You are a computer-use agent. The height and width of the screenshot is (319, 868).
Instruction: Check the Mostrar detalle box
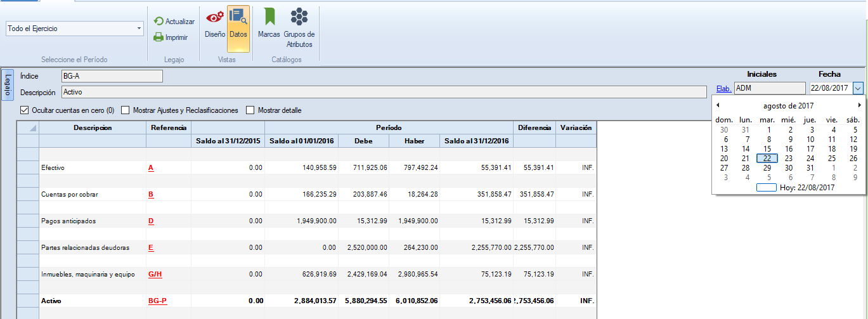pyautogui.click(x=250, y=110)
